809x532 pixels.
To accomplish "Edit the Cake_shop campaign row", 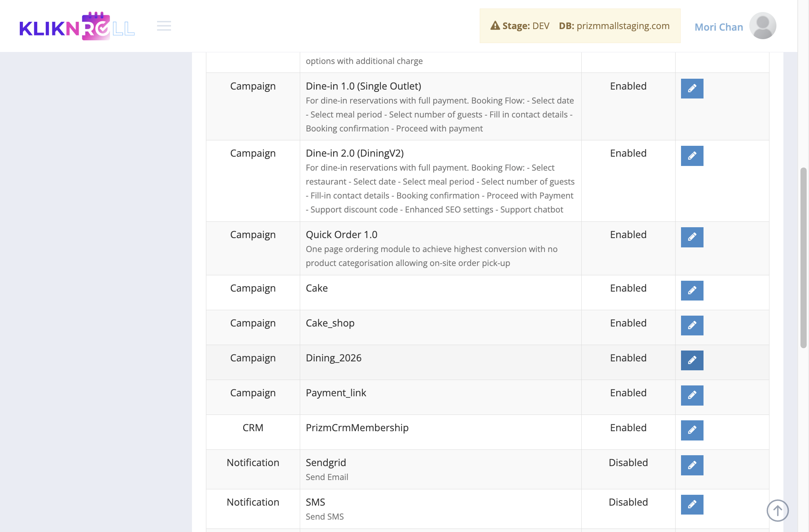I will pyautogui.click(x=692, y=325).
